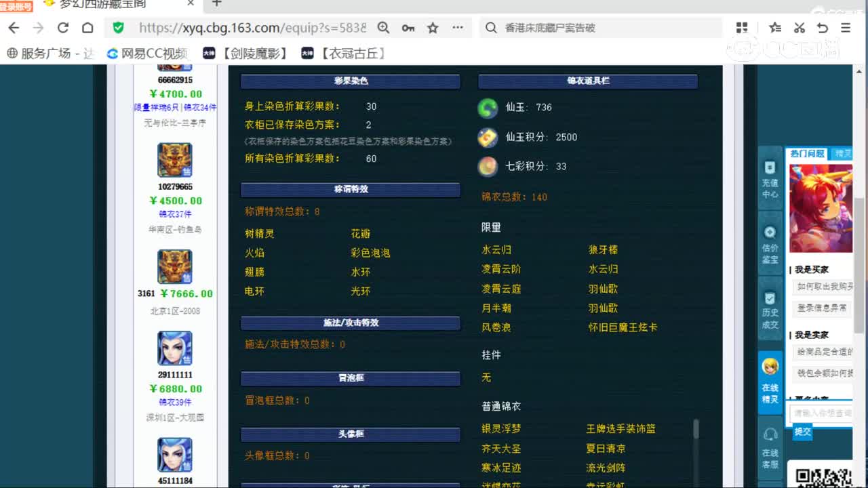Select the 七彩积分 rainbow points icon
This screenshot has height=488, width=868.
coord(488,166)
